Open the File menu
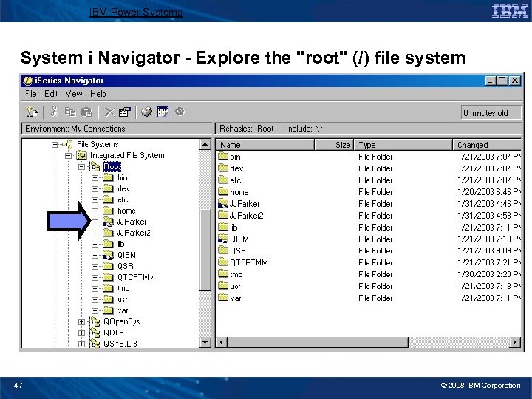Image resolution: width=532 pixels, height=399 pixels. [x=30, y=94]
